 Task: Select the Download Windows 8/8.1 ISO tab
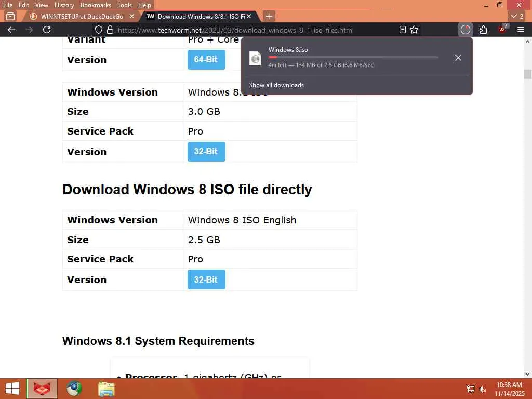(x=201, y=16)
